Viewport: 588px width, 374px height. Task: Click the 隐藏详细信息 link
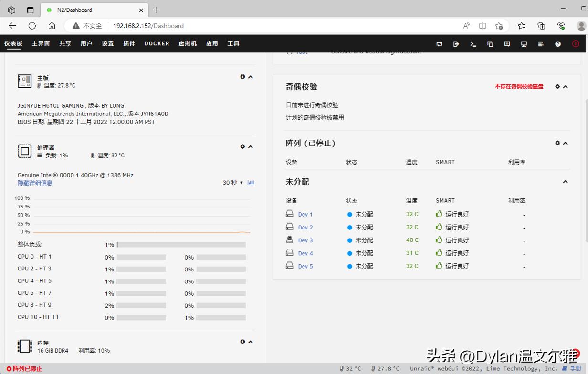pyautogui.click(x=34, y=183)
